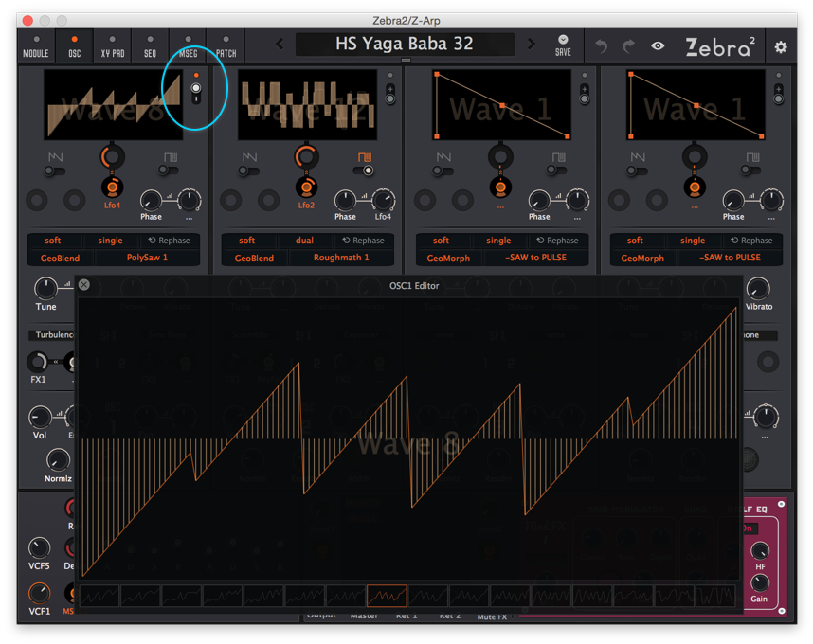The width and height of the screenshot is (813, 644).
Task: Switch to the OSC tab
Action: click(75, 46)
